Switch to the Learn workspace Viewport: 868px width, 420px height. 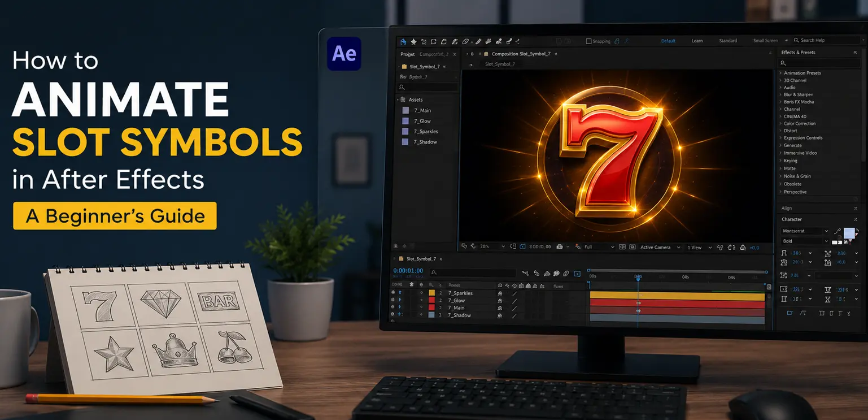click(697, 41)
